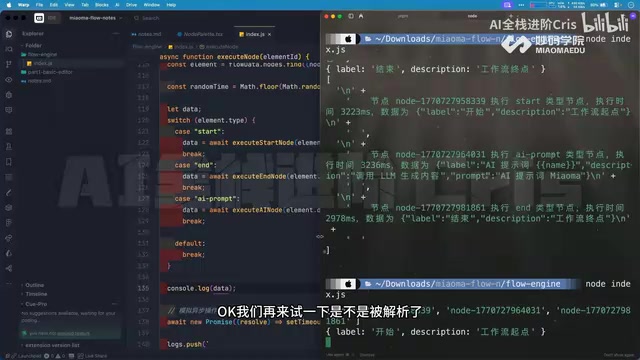Open the Warp menu in menu bar
Screen dimensions: 640x360
(x=24, y=5)
